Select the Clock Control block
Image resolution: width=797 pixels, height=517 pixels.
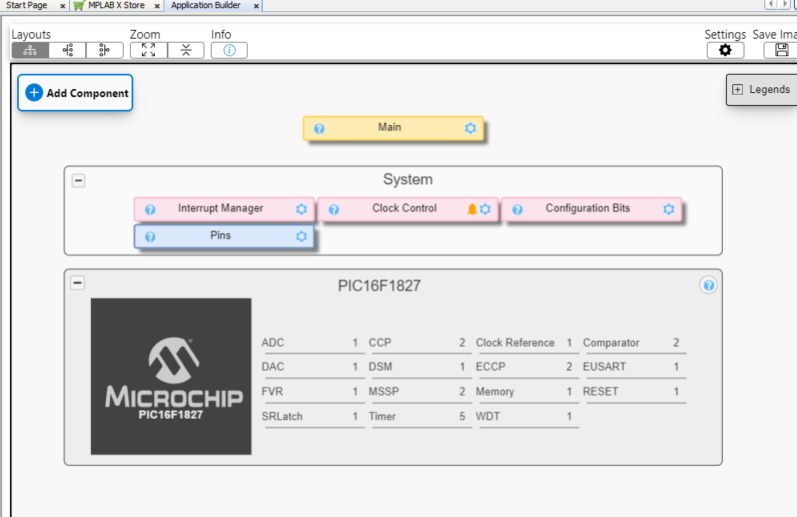[408, 209]
